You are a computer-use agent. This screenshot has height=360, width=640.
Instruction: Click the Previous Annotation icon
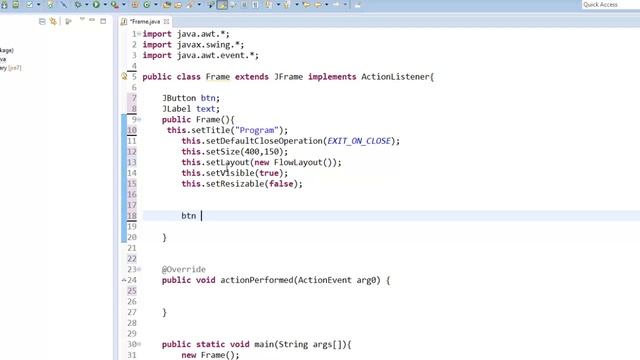tap(287, 4)
